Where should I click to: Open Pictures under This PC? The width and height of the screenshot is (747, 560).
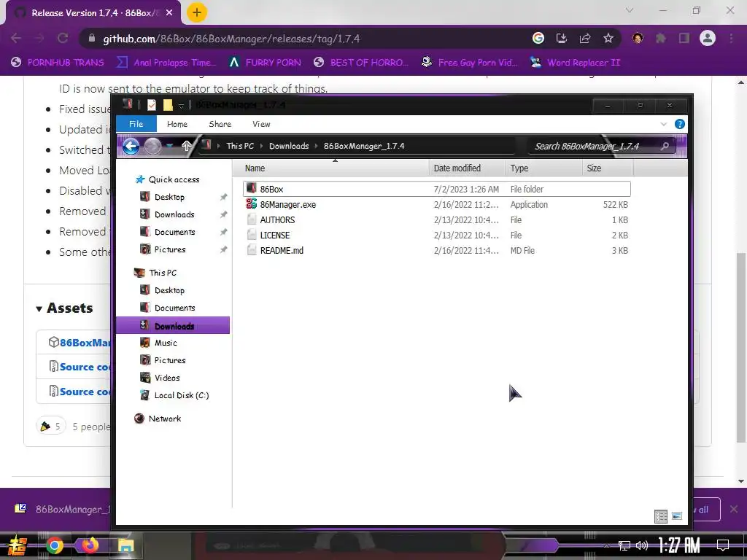pyautogui.click(x=169, y=360)
